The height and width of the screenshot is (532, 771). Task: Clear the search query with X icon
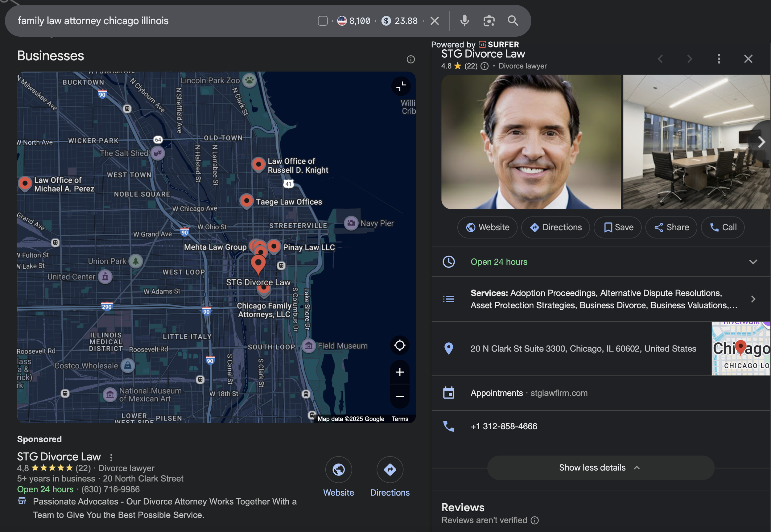coord(434,21)
